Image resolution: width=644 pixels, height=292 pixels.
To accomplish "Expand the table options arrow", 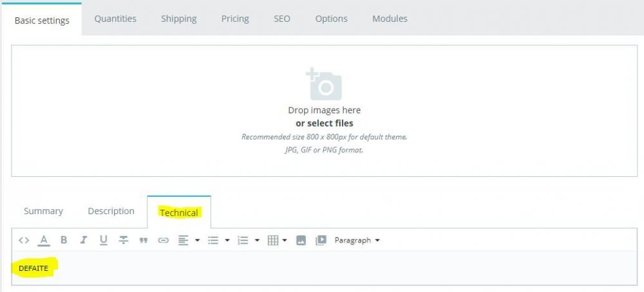I will pyautogui.click(x=284, y=241).
